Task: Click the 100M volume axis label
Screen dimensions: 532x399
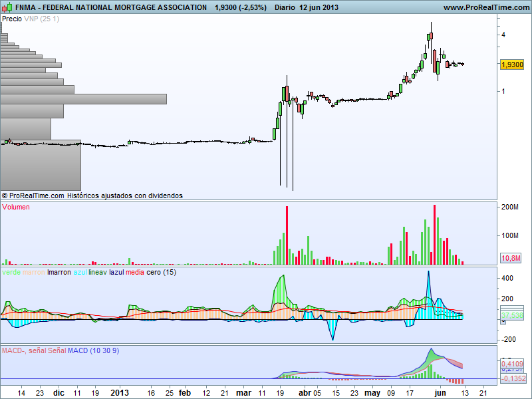Action: (x=510, y=235)
